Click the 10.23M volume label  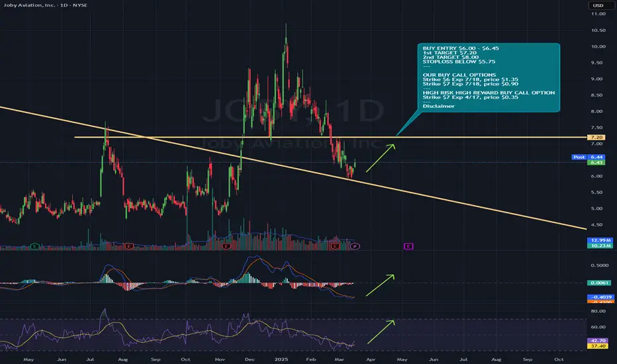(x=600, y=246)
